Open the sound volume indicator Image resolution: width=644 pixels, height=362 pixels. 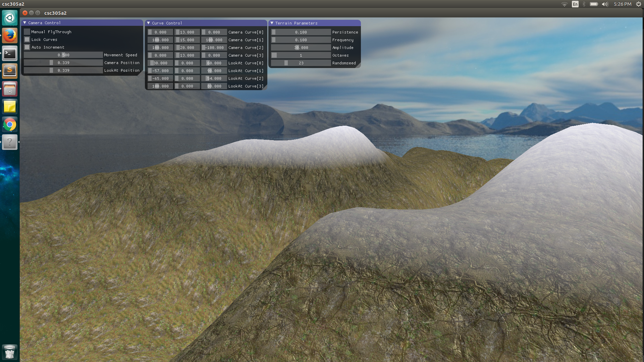click(605, 4)
